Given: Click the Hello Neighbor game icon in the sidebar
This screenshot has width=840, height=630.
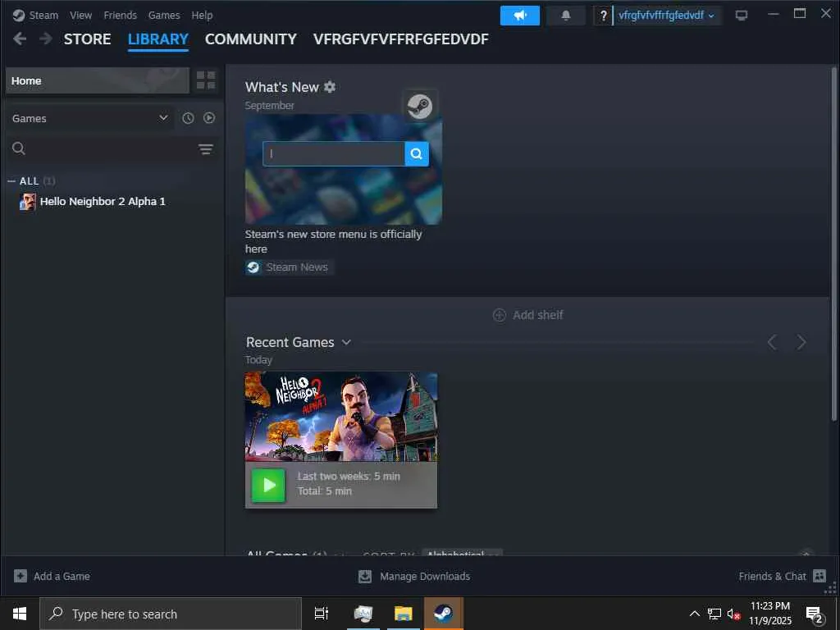Looking at the screenshot, I should tap(28, 202).
